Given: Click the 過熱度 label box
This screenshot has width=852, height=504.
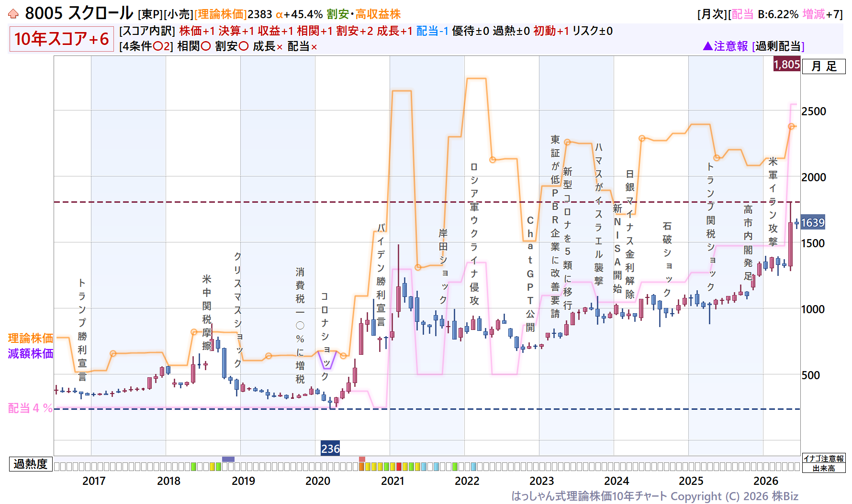Looking at the screenshot, I should pyautogui.click(x=31, y=464).
